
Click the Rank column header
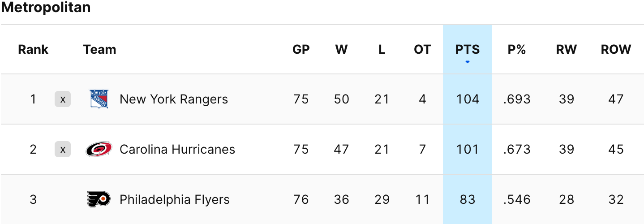pos(33,49)
